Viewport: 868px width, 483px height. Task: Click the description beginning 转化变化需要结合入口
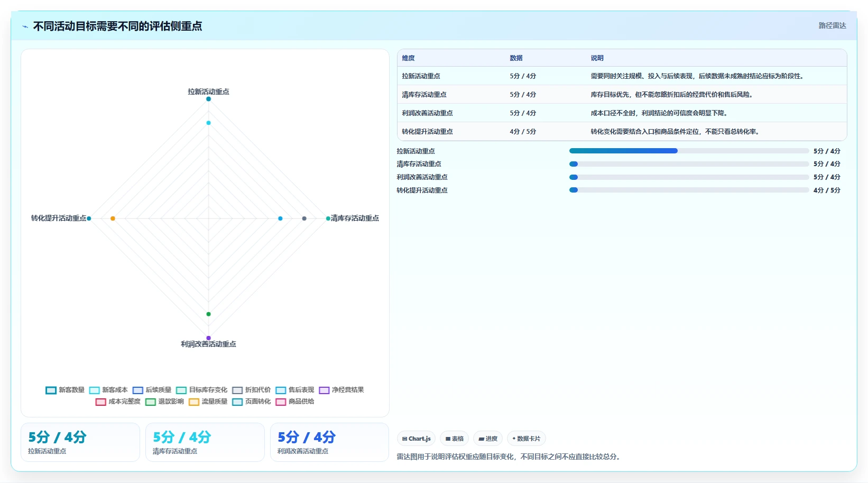click(x=676, y=132)
